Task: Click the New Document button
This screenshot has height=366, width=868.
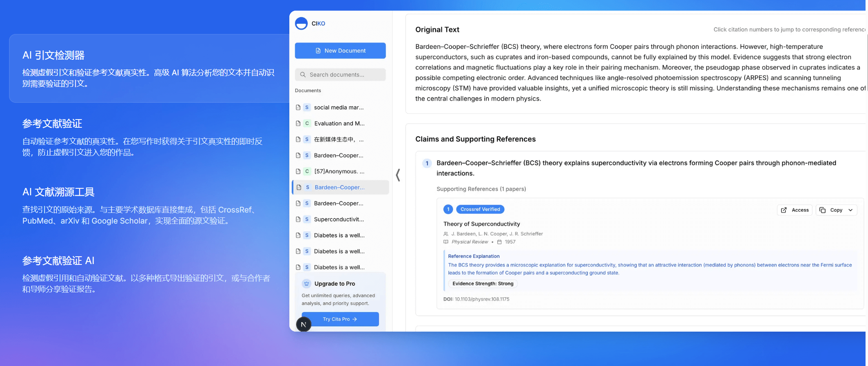Action: [x=340, y=51]
